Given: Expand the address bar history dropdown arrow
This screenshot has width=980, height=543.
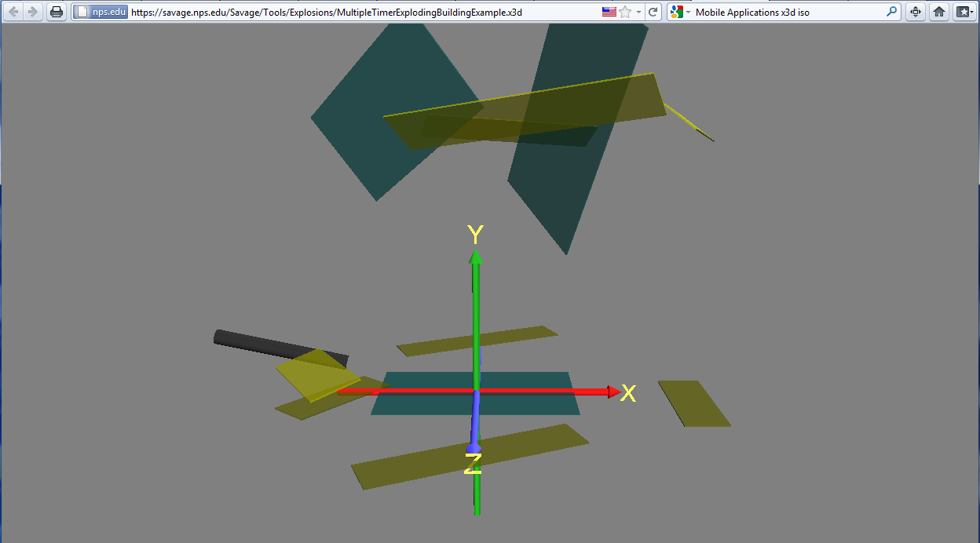Looking at the screenshot, I should coord(638,13).
